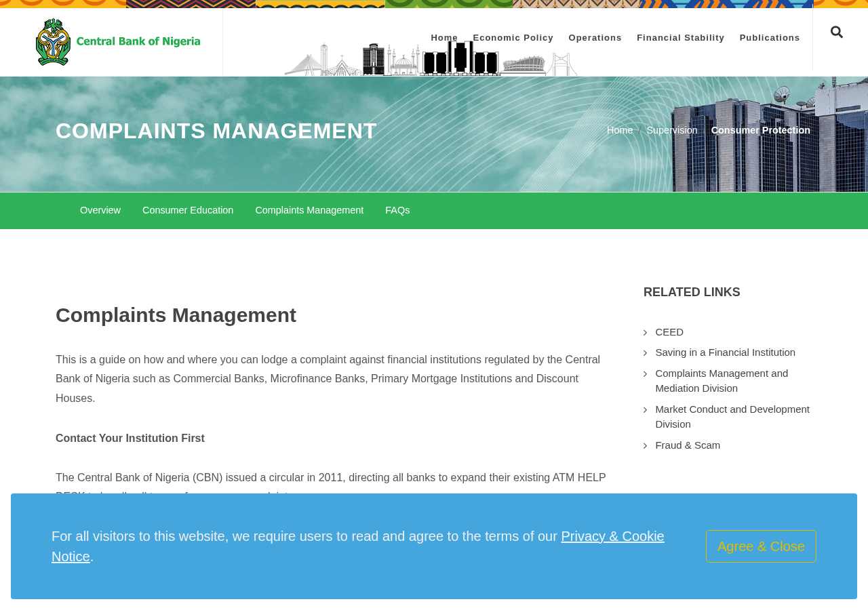
Task: Click the RELATED LINKS heading
Action: point(692,292)
